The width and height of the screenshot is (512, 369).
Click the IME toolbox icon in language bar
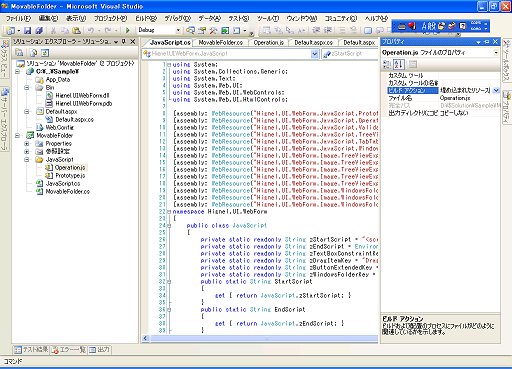point(452,26)
